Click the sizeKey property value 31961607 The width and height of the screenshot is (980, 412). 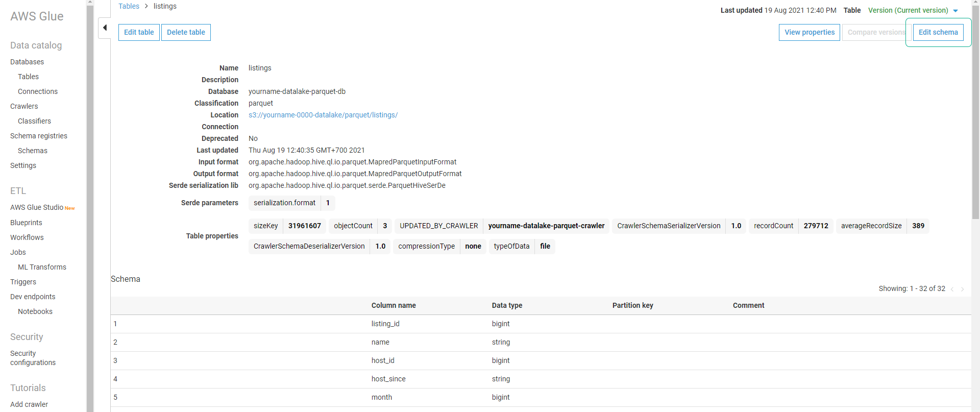point(305,226)
